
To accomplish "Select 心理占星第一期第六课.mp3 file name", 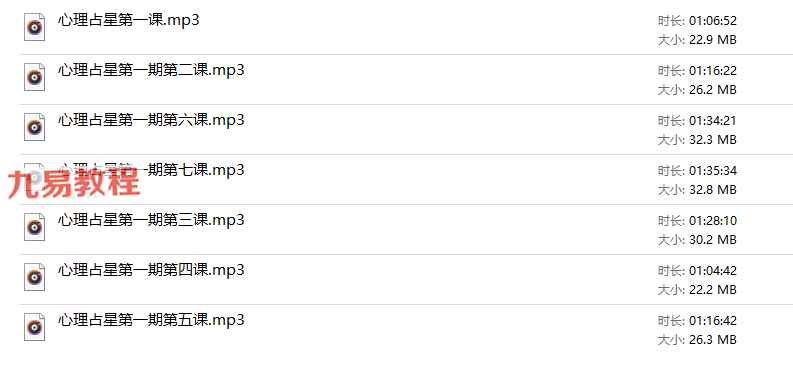I will pyautogui.click(x=151, y=120).
